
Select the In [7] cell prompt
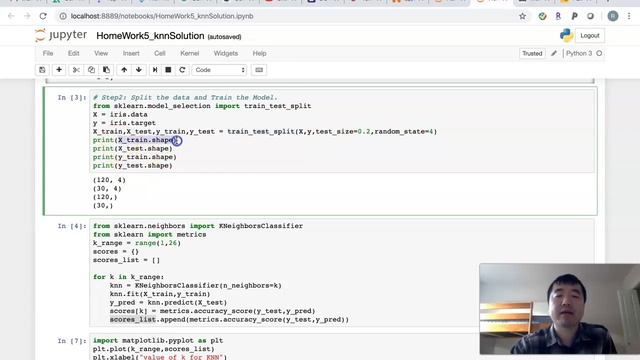72,341
